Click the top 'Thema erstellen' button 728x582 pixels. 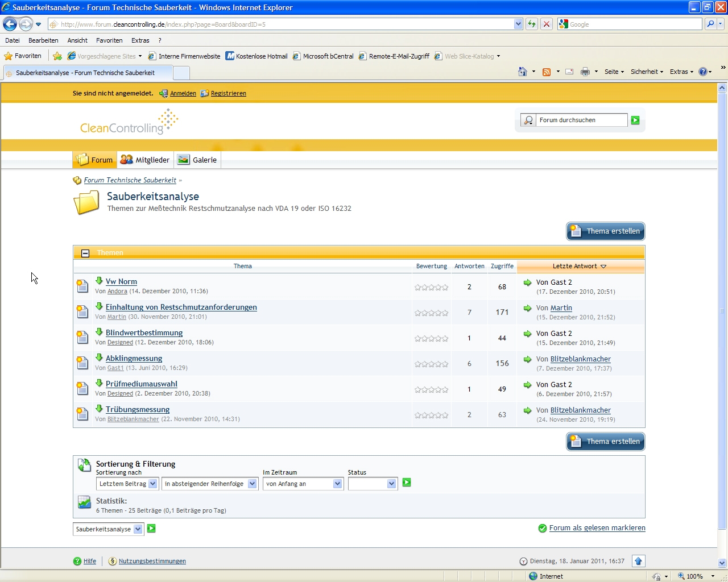[x=606, y=231]
